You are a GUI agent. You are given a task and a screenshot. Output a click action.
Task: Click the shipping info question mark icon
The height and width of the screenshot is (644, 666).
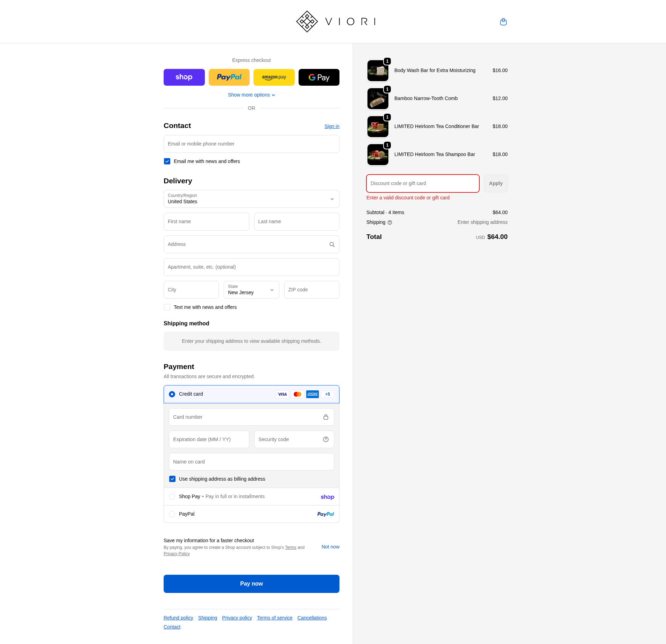click(x=390, y=222)
